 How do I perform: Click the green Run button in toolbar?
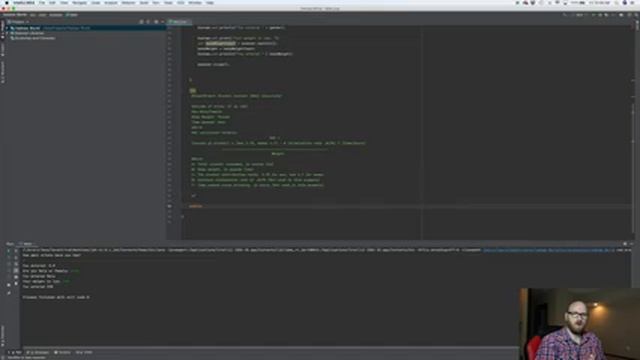pos(593,15)
